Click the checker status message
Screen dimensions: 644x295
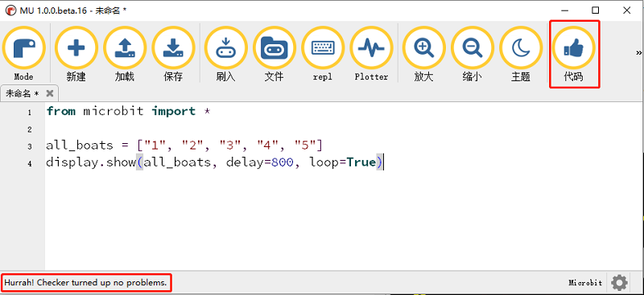coord(85,283)
